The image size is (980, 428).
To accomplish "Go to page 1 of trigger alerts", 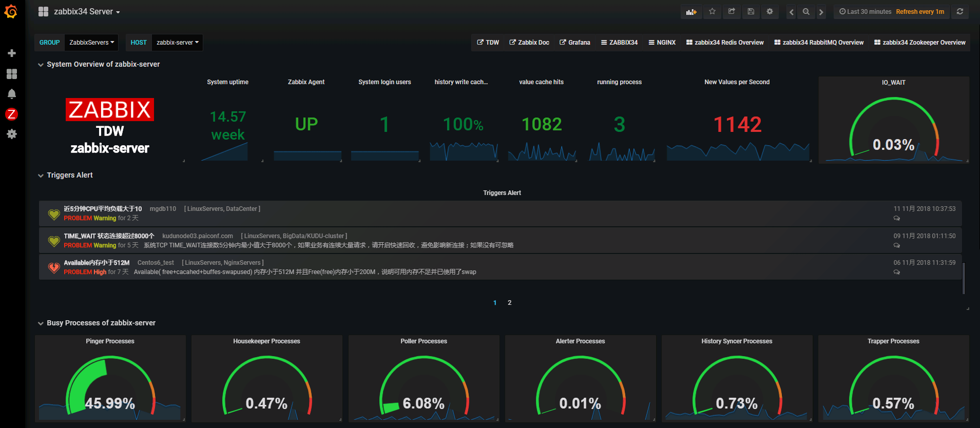I will point(495,303).
